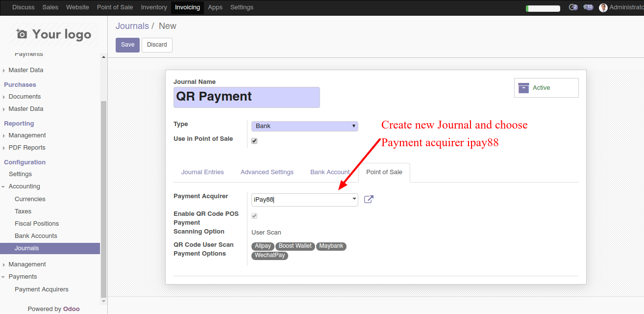Open Taxes in sidebar

(x=23, y=211)
